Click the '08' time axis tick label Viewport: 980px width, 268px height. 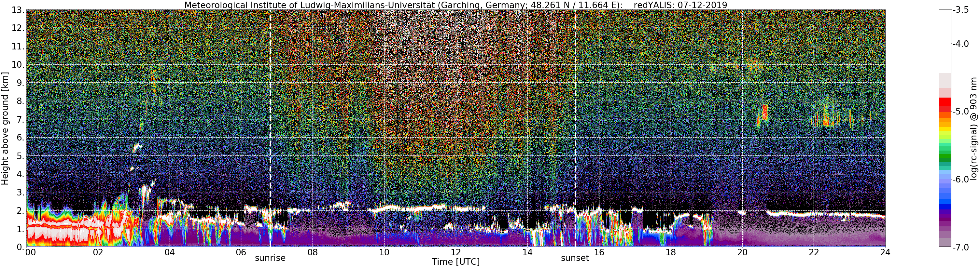(x=312, y=252)
